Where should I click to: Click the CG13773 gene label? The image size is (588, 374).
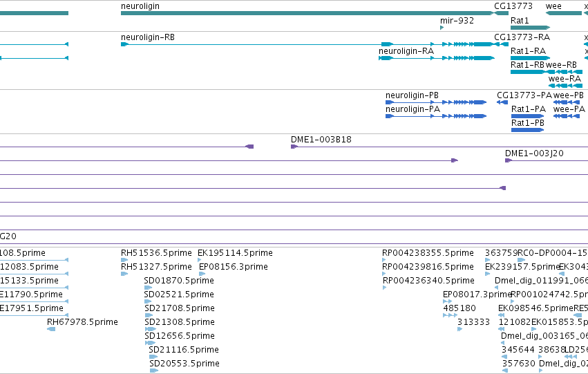pos(513,6)
